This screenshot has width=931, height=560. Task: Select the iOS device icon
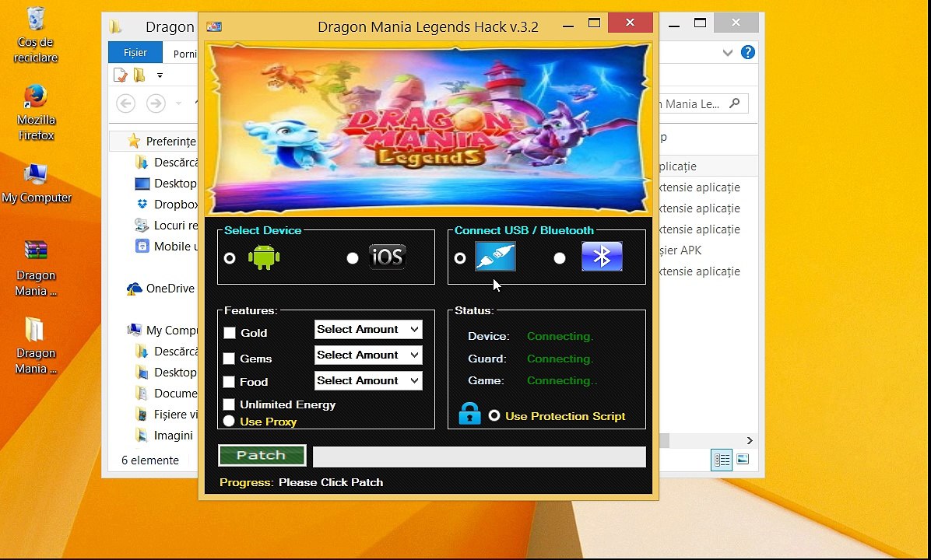pos(387,257)
